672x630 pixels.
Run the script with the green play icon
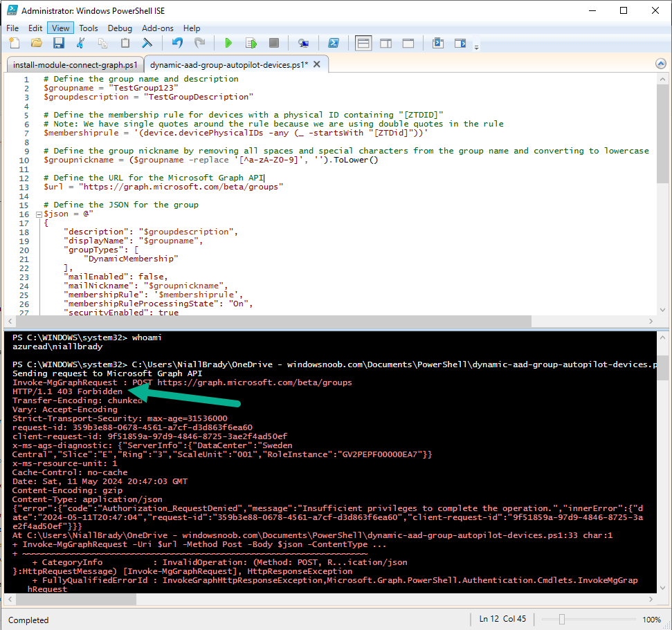coord(228,43)
